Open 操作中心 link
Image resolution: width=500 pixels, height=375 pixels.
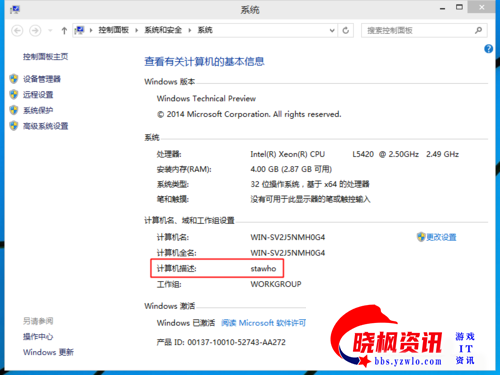click(x=38, y=337)
